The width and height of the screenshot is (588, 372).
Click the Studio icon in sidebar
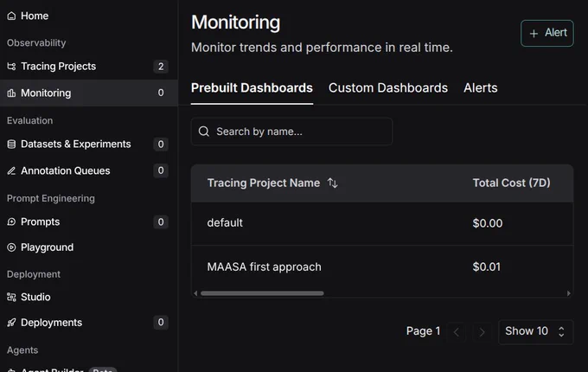(11, 297)
